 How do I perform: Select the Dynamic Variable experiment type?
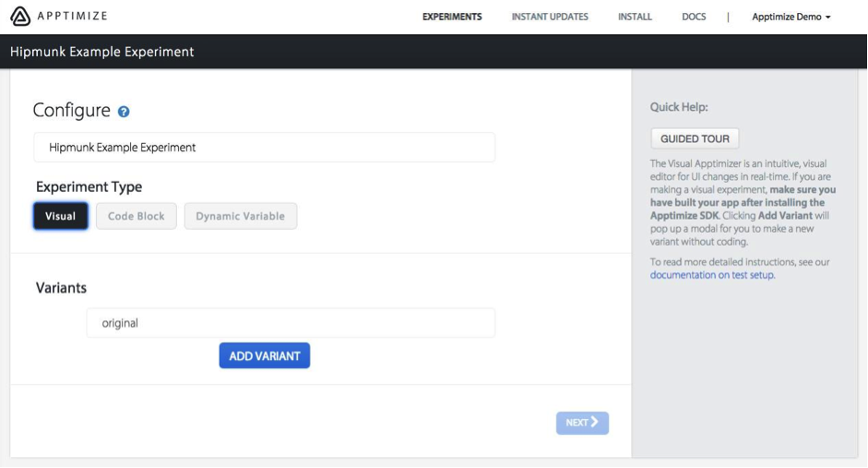[x=240, y=216]
